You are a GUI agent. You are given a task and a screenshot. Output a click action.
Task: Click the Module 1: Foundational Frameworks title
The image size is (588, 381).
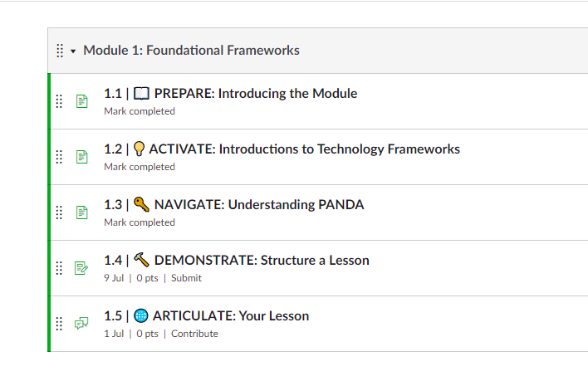(191, 50)
